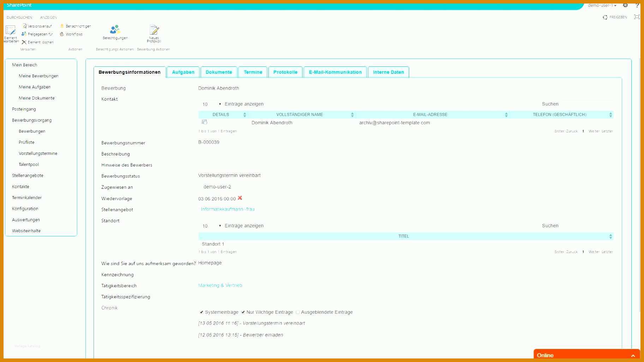This screenshot has height=362, width=644.
Task: Uncheck Nur Wichtige Einträge checkbox
Action: click(x=243, y=312)
